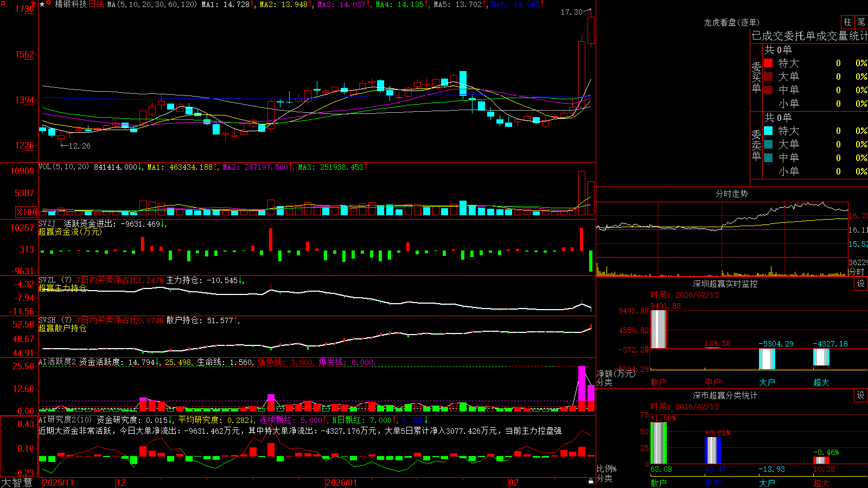Screen dimensions: 868x488
Task: Select the AI研究度2(10) indicator label
Action: coord(65,420)
